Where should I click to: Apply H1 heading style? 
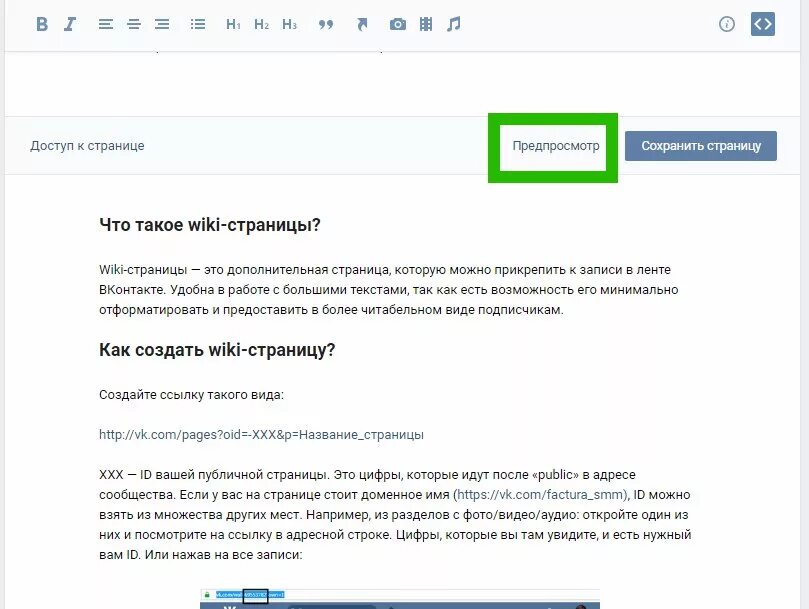(233, 24)
